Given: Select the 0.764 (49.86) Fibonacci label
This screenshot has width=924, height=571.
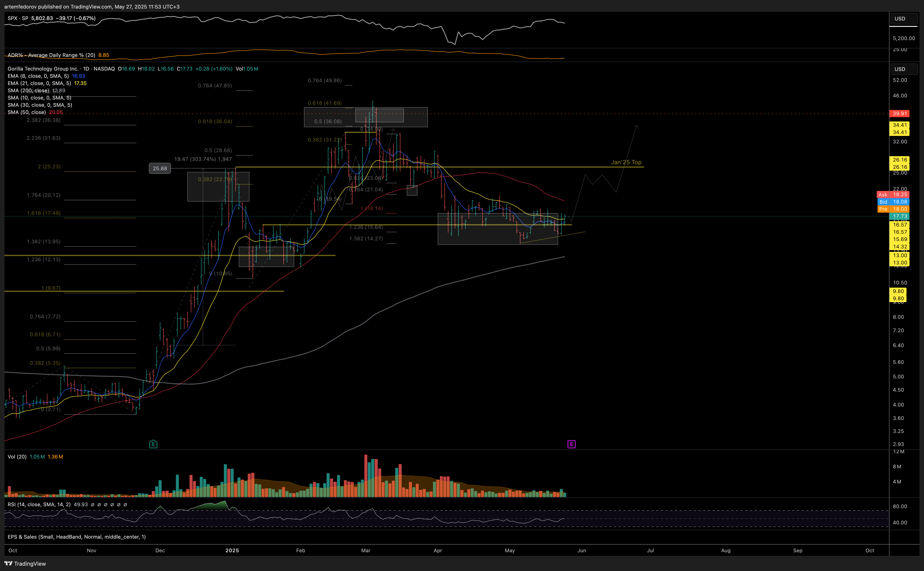Looking at the screenshot, I should [325, 81].
